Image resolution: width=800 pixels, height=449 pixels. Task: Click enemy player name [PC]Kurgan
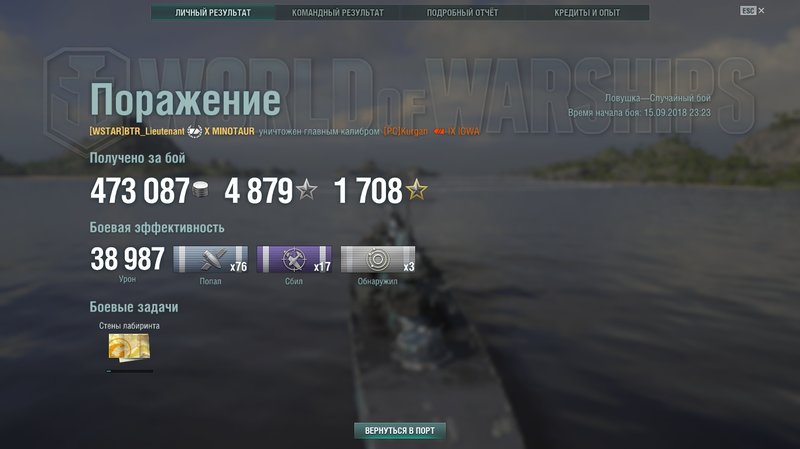point(406,132)
